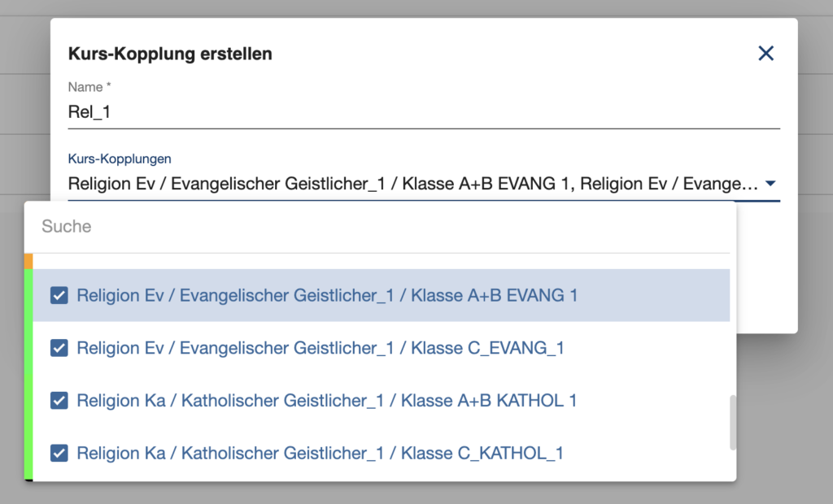Viewport: 833px width, 504px height.
Task: Uncheck the Klasse C_EVANG_1 checkbox
Action: [x=59, y=348]
